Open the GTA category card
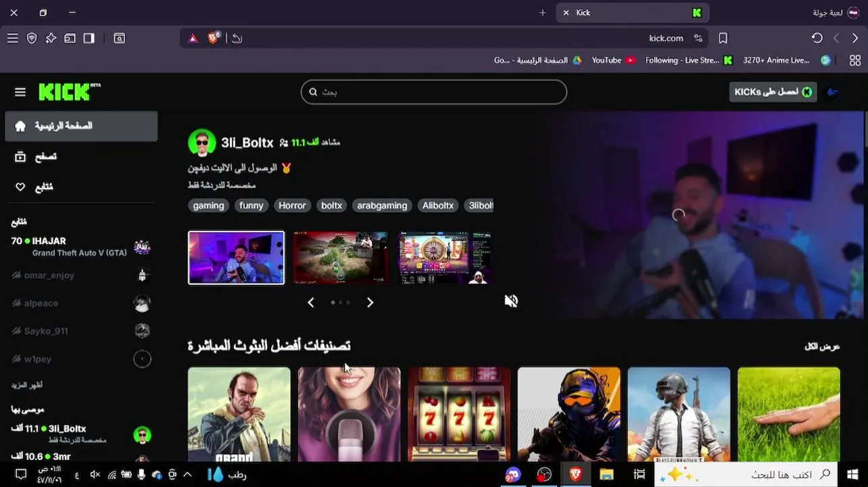 point(239,414)
